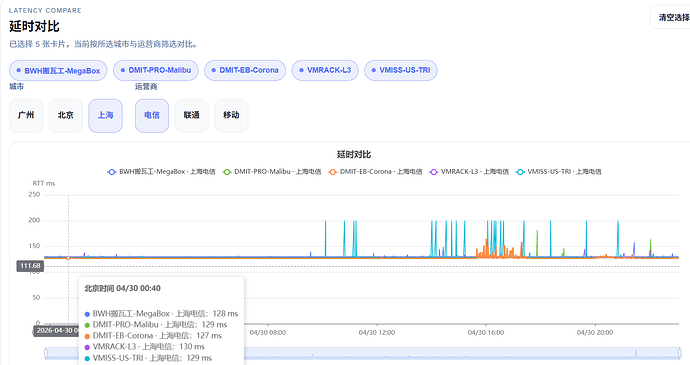
Task: Select 北京 city filter
Action: point(66,115)
